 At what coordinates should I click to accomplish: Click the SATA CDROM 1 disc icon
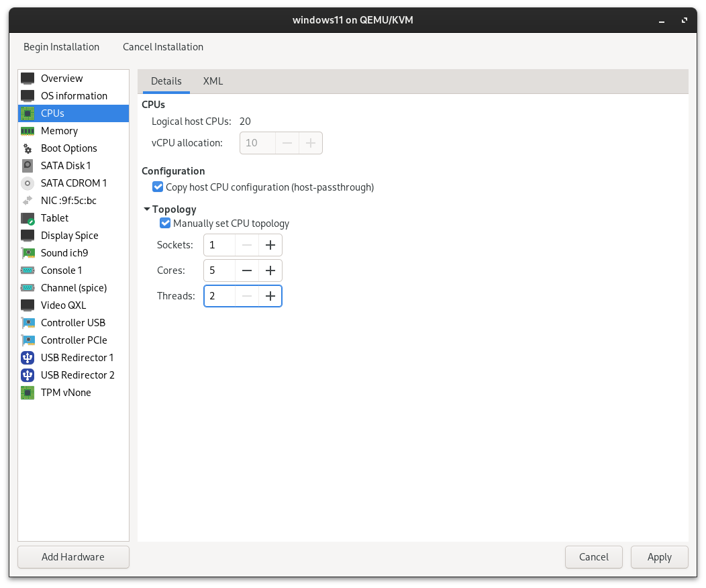coord(28,183)
